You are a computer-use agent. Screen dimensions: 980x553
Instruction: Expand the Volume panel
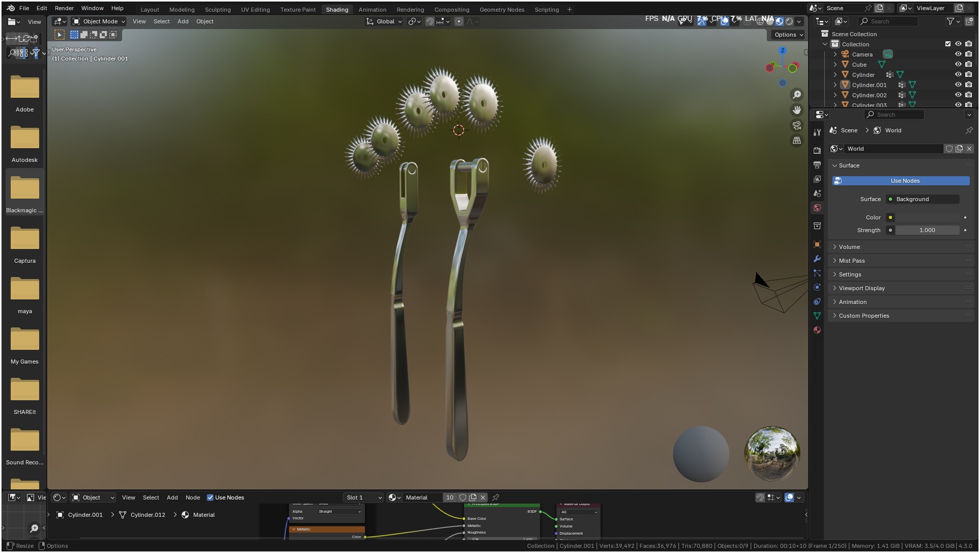tap(849, 247)
